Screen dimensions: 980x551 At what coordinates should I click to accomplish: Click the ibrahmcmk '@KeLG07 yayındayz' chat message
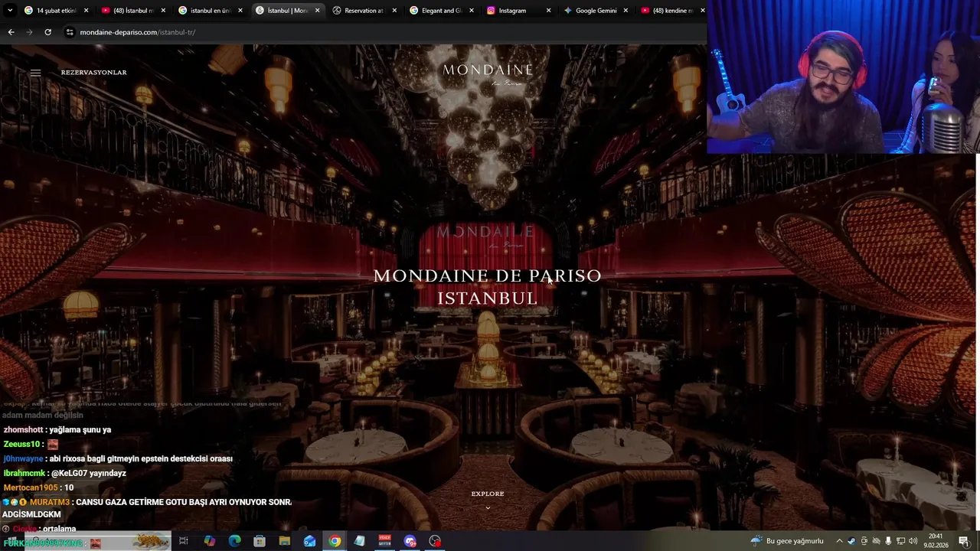pos(65,474)
